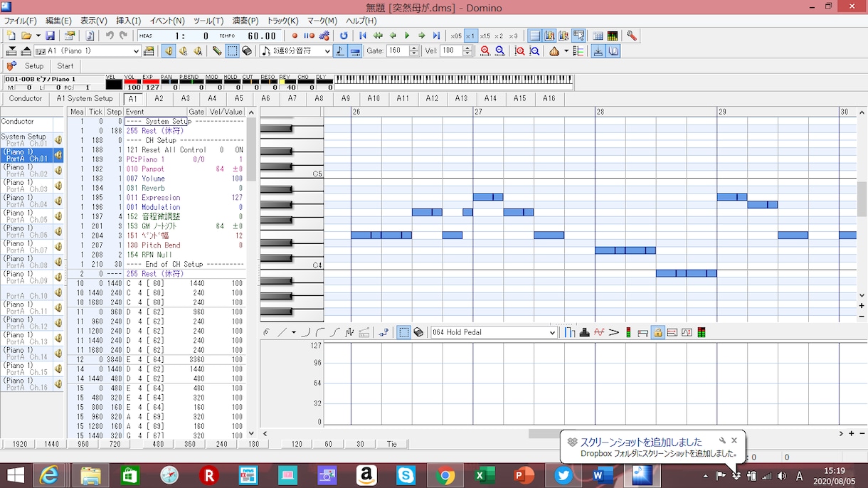The width and height of the screenshot is (868, 488).
Task: Open the ファイル(F) menu
Action: [21, 21]
